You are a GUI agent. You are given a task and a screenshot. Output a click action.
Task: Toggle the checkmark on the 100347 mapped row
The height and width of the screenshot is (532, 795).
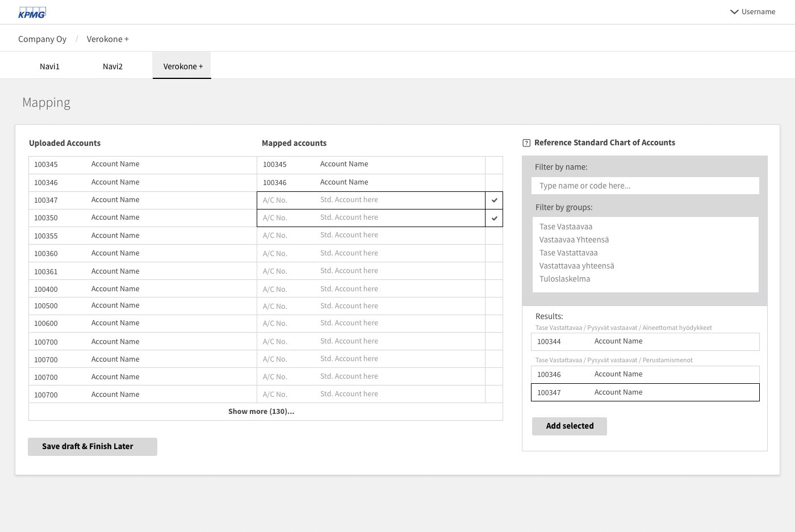494,200
